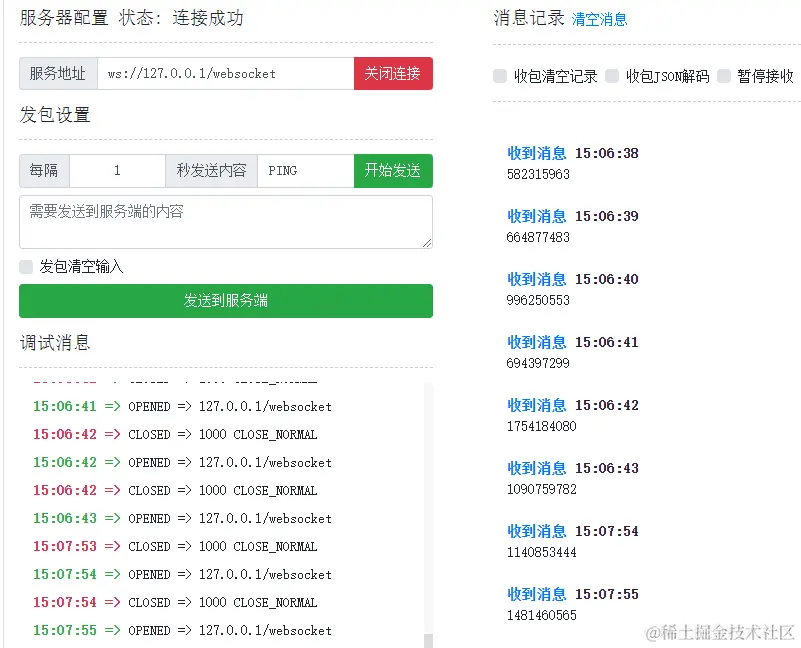Click the 每隔 label
Viewport: 801px width, 648px height.
click(44, 171)
